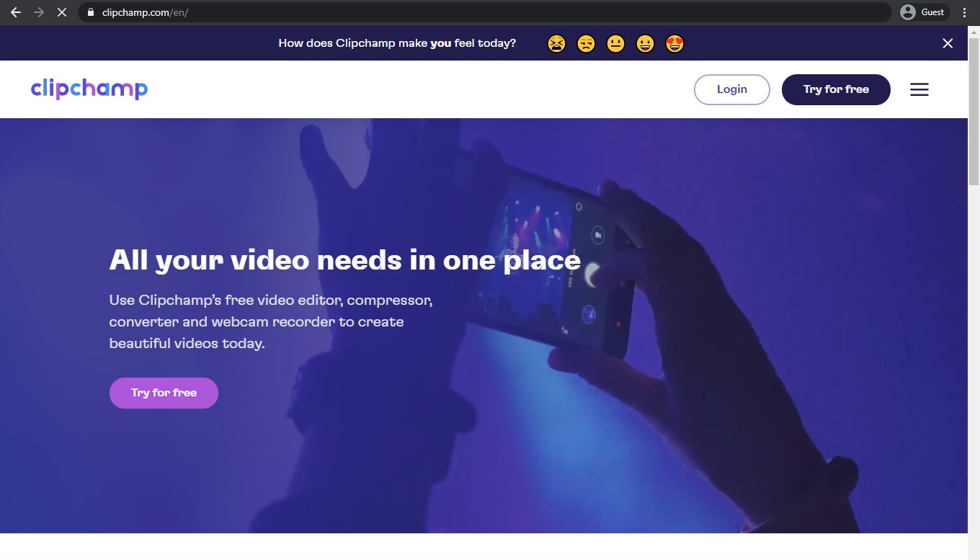The width and height of the screenshot is (980, 560).
Task: Dismiss the feedback survey banner
Action: tap(948, 43)
